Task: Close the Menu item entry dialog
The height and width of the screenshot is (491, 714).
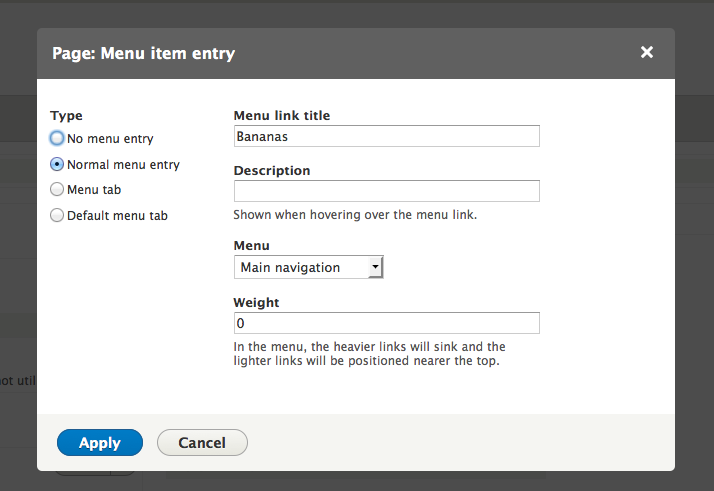Action: click(x=647, y=52)
